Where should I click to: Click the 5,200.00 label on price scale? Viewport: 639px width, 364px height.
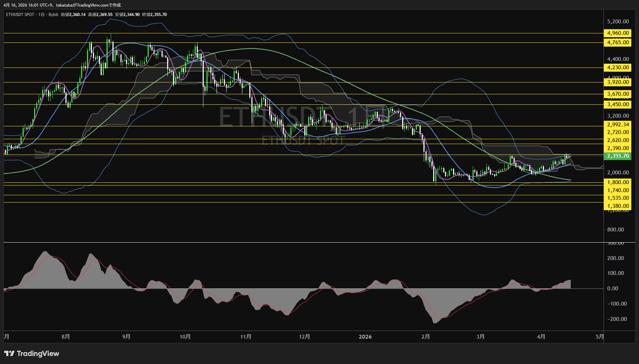click(x=618, y=22)
